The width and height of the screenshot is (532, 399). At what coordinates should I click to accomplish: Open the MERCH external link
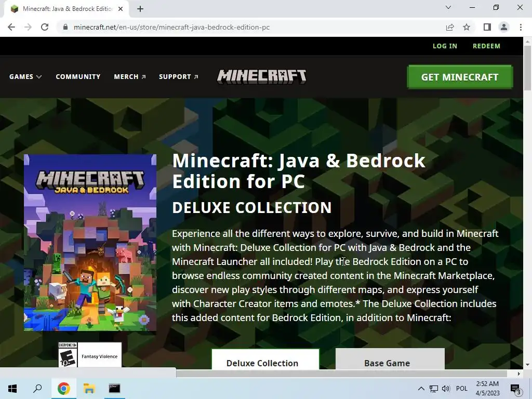129,77
